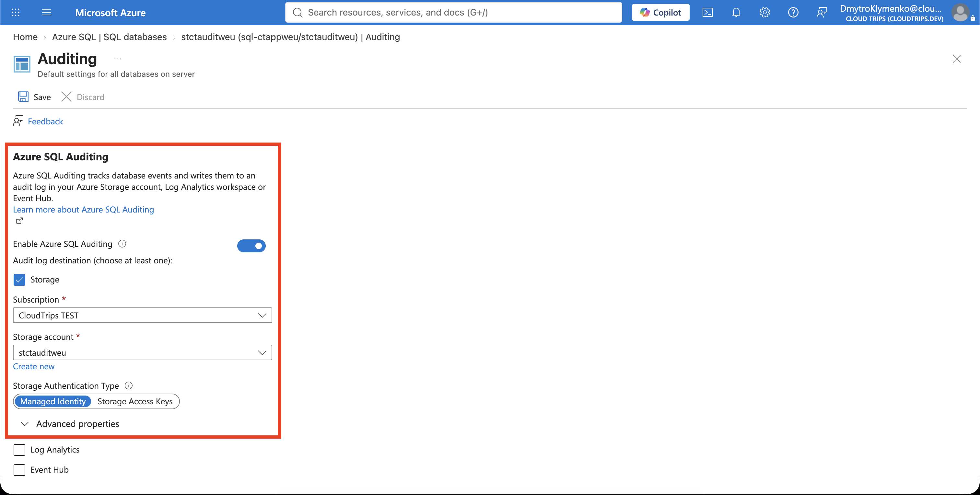Click the Auditing page icon
980x495 pixels.
click(x=22, y=64)
